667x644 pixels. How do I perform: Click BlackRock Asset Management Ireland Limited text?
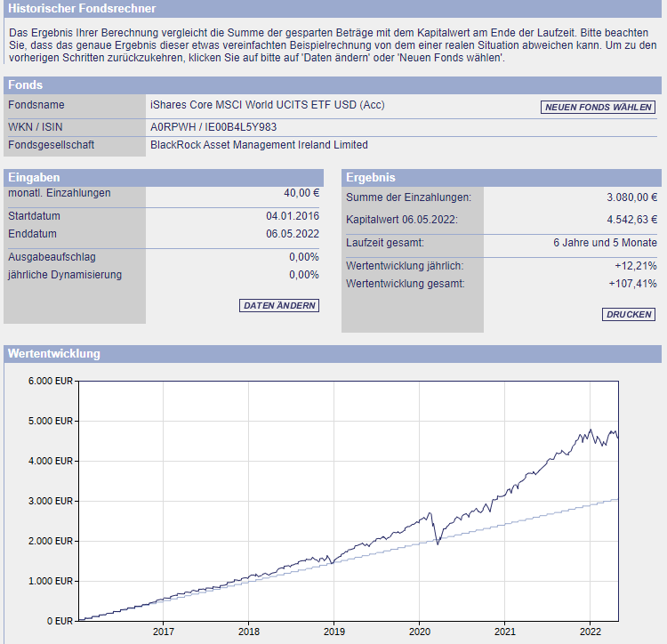[x=259, y=145]
